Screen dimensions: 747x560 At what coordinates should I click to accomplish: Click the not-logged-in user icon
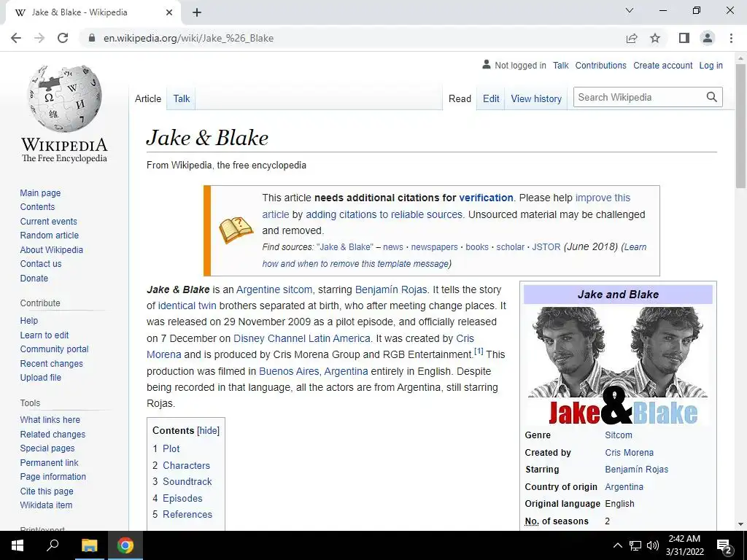pos(486,64)
